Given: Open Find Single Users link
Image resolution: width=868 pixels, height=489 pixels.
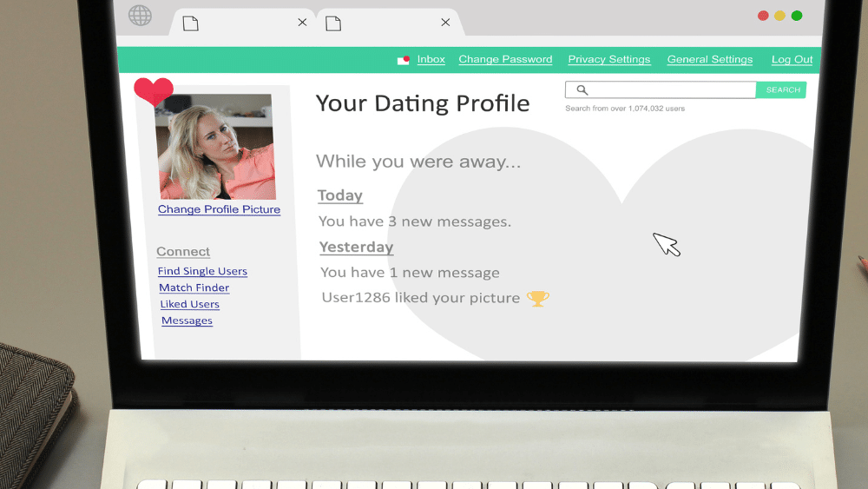Looking at the screenshot, I should click(202, 271).
